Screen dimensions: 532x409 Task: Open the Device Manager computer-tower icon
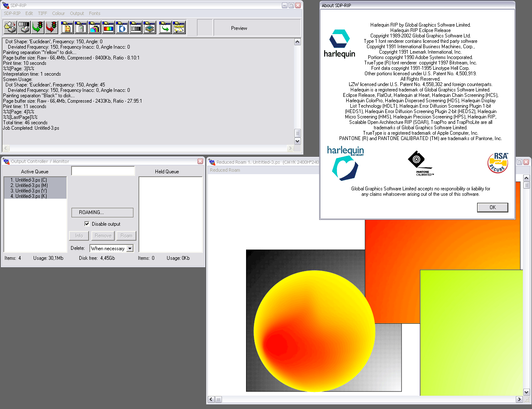pos(81,28)
